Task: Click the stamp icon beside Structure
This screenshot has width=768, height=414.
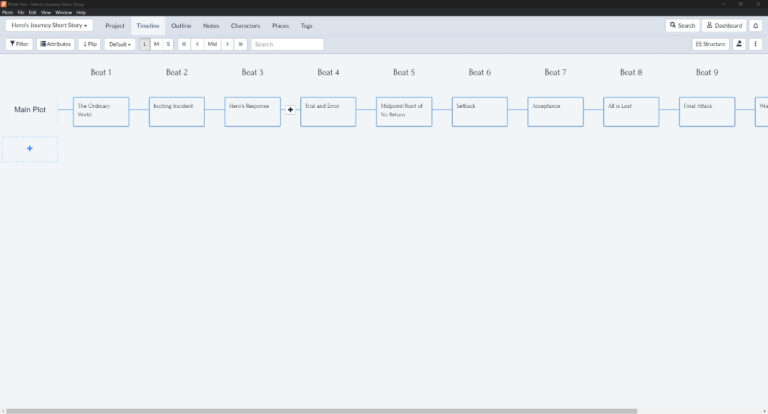Action: tap(739, 44)
